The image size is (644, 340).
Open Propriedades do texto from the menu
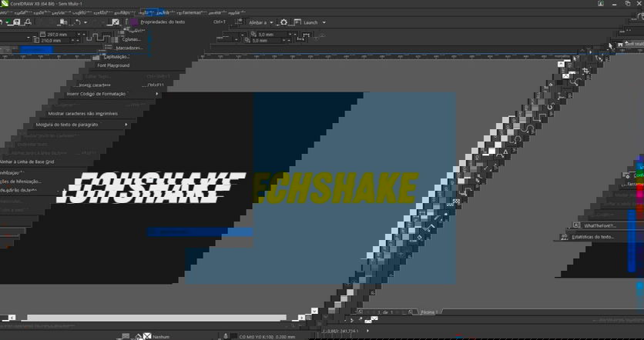pos(163,22)
